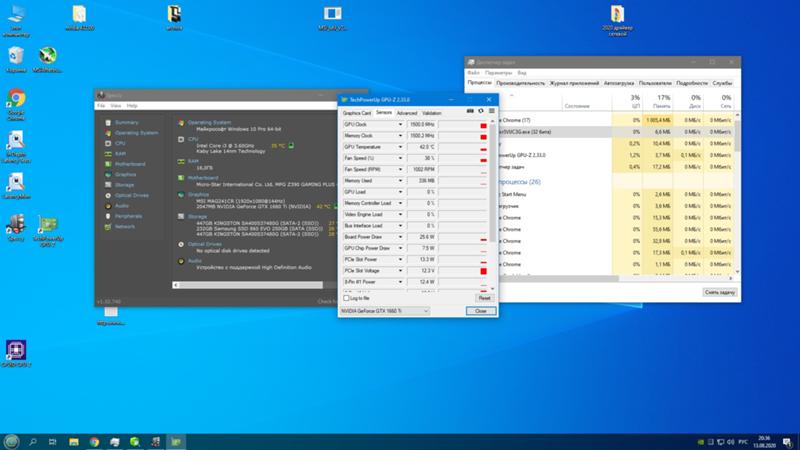
Task: Open GPU Clock sensor dropdown
Action: [x=400, y=124]
